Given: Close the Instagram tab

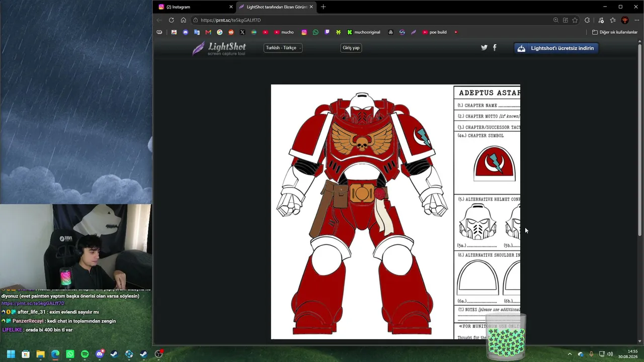Looking at the screenshot, I should [231, 7].
